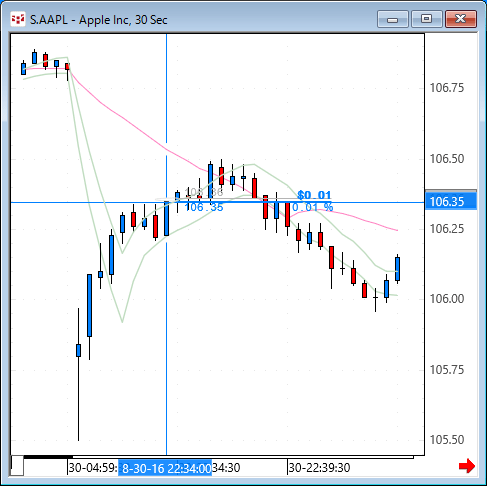Click the last blue candlestick on the right

[x=397, y=269]
